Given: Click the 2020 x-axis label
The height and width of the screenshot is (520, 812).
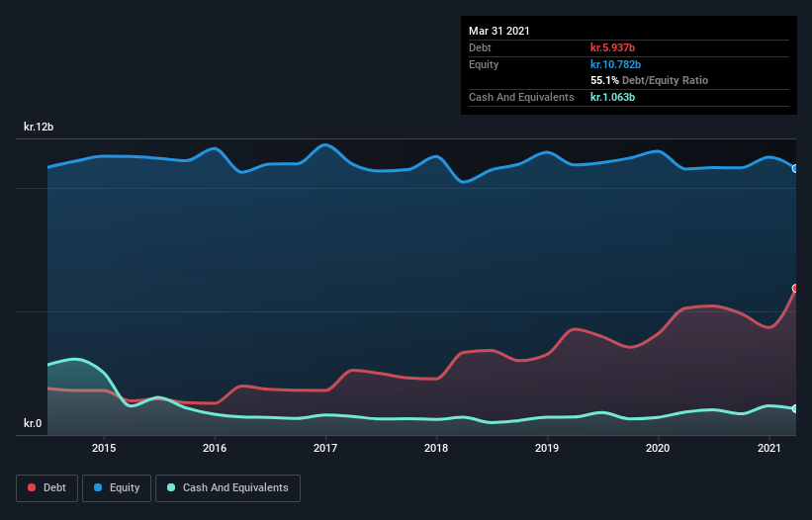Looking at the screenshot, I should click(658, 448).
